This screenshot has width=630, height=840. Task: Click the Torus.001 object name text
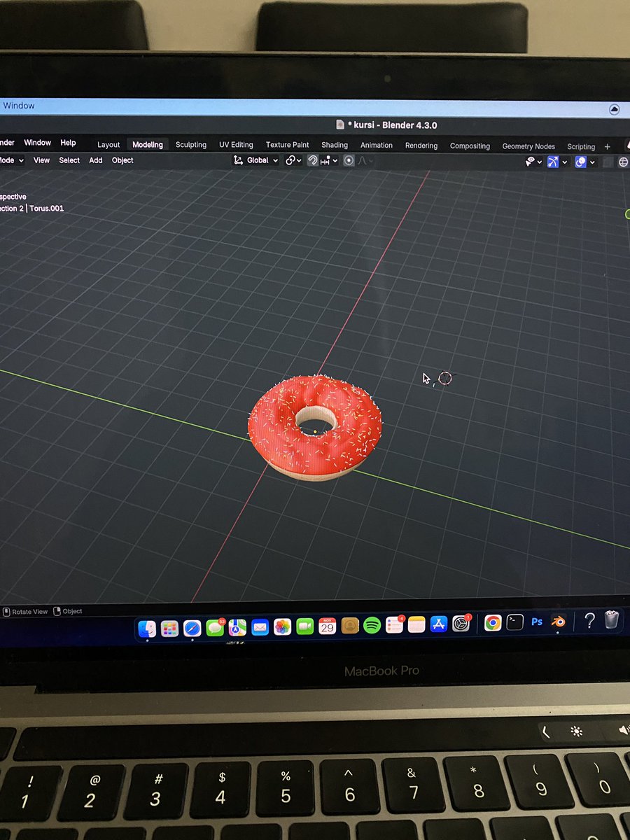tap(46, 209)
